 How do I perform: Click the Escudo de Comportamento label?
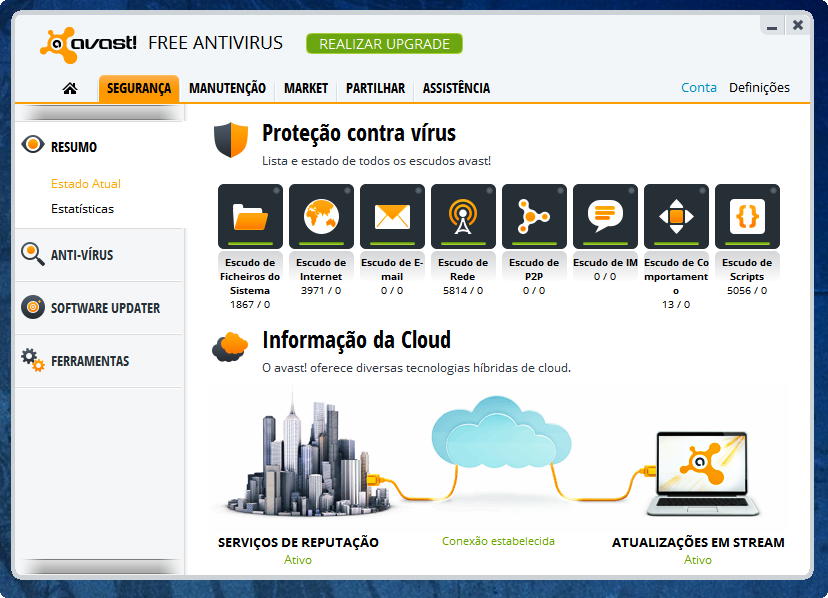tap(676, 276)
